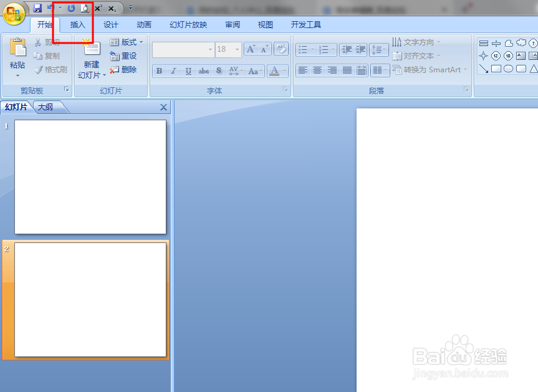
Task: Click the 粘贴 paste icon
Action: point(17,47)
